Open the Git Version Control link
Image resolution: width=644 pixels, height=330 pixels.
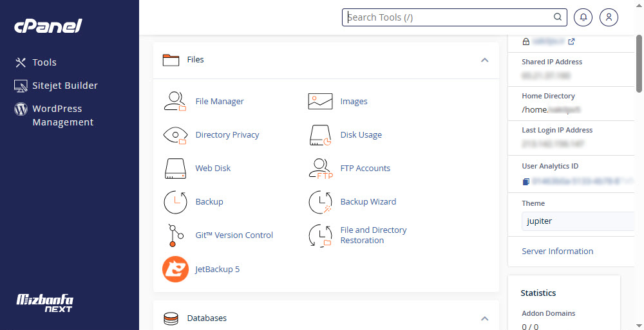click(x=234, y=235)
